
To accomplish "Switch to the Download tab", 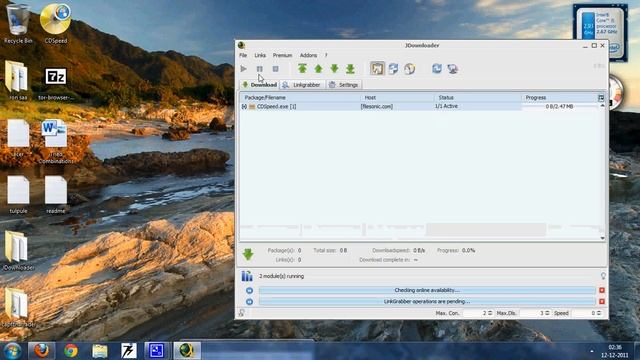I will click(x=260, y=85).
